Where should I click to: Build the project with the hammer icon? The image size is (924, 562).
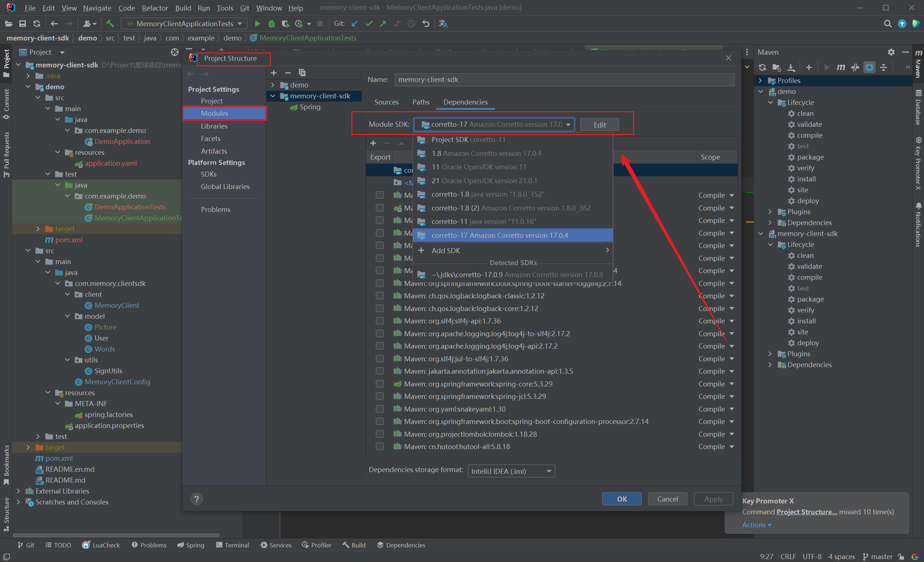click(x=110, y=24)
